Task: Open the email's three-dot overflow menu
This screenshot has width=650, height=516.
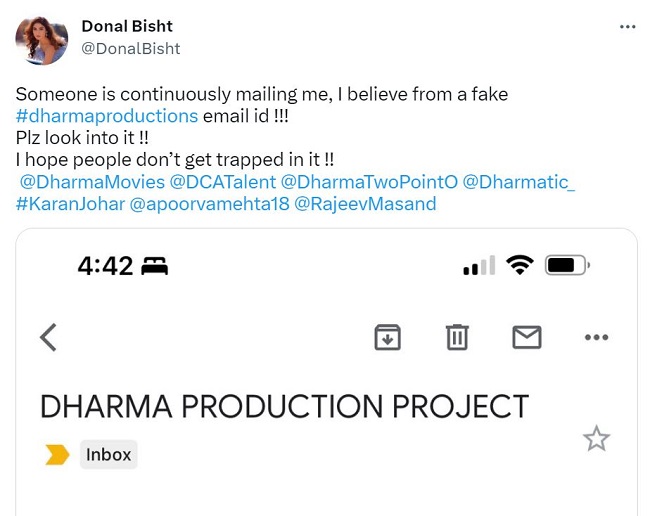Action: (596, 338)
